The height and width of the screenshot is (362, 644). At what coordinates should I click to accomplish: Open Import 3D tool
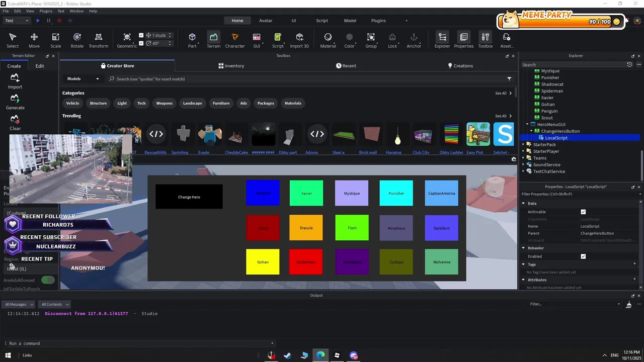click(299, 40)
